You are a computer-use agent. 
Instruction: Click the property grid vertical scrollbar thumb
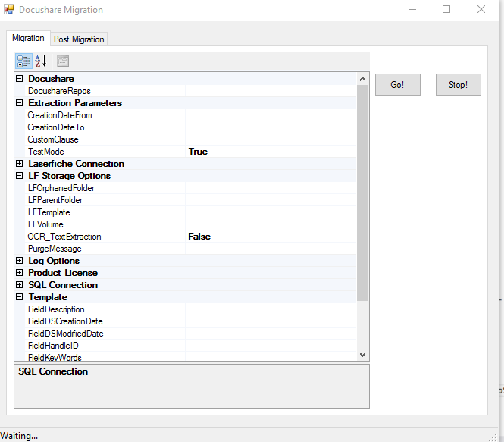coord(362,193)
